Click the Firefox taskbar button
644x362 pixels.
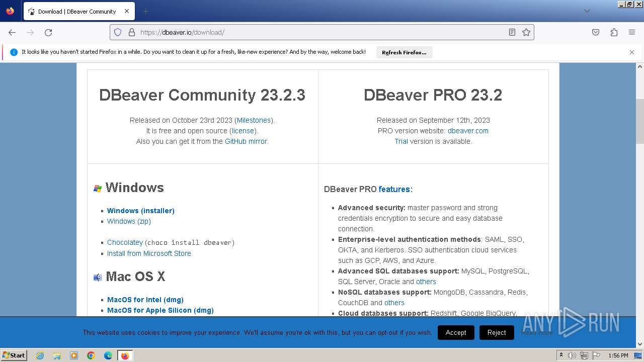point(125,355)
